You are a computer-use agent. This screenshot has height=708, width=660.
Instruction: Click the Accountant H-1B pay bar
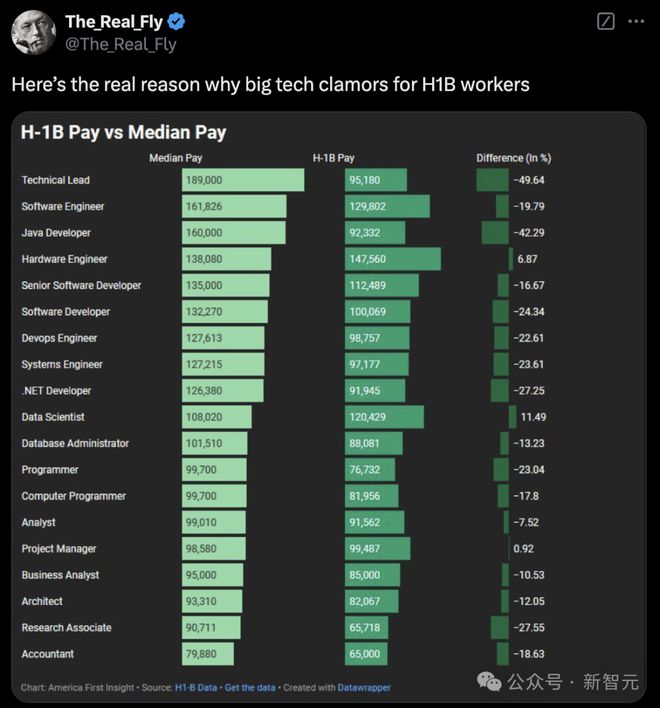tap(366, 654)
